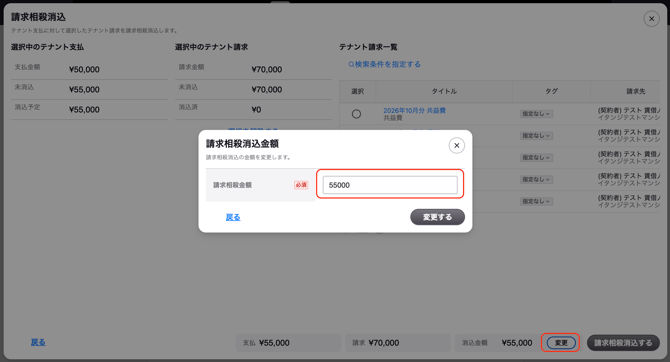The image size is (670, 362).
Task: Click the 変更 button next to 消込金額
Action: (561, 343)
